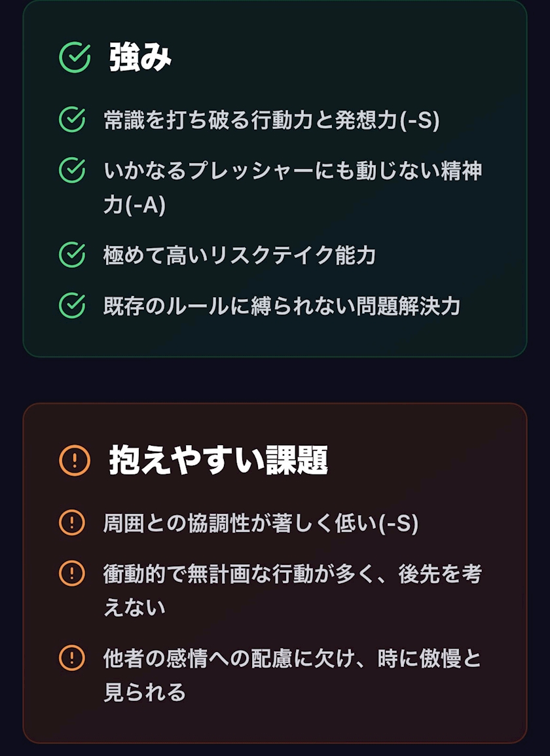
Task: Select the 抱えやすい課題 section heading
Action: point(219,460)
